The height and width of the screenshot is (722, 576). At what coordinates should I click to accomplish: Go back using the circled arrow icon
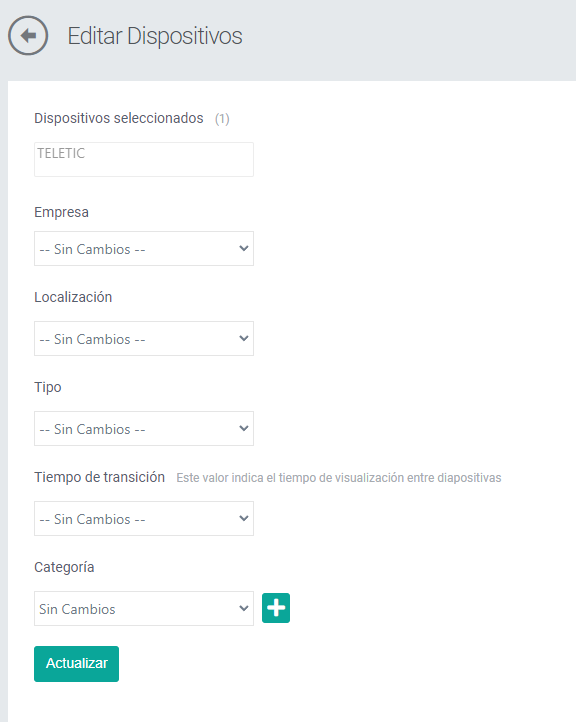pos(28,35)
